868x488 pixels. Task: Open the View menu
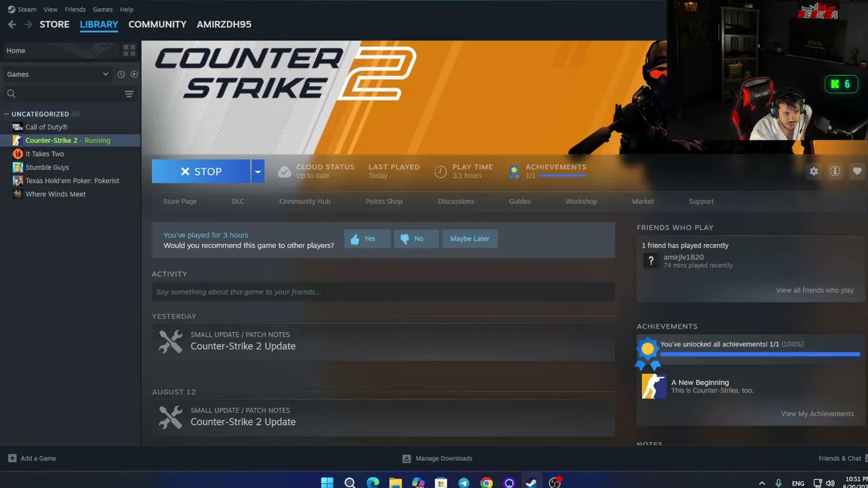50,9
